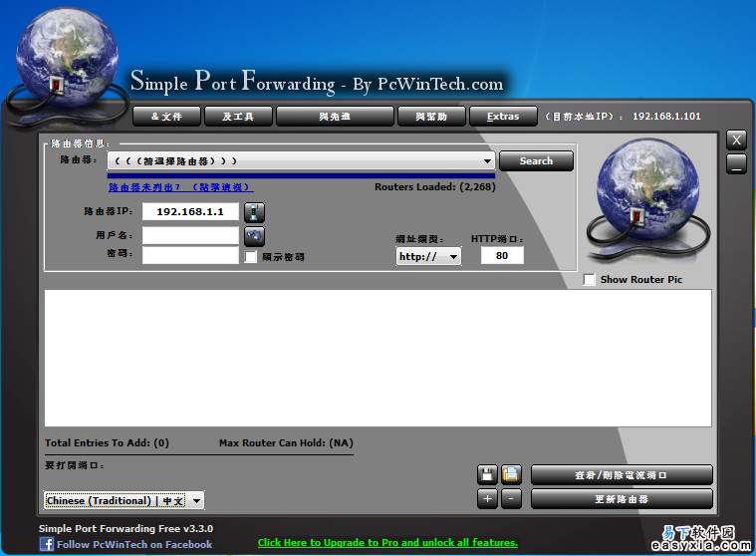Open the router selection dropdown
756x556 pixels.
(x=302, y=161)
